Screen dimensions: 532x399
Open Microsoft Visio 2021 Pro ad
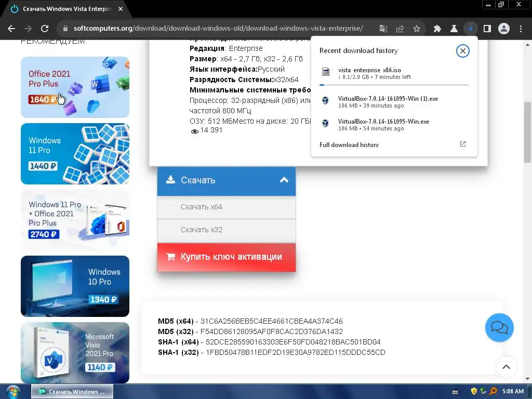[x=75, y=353]
